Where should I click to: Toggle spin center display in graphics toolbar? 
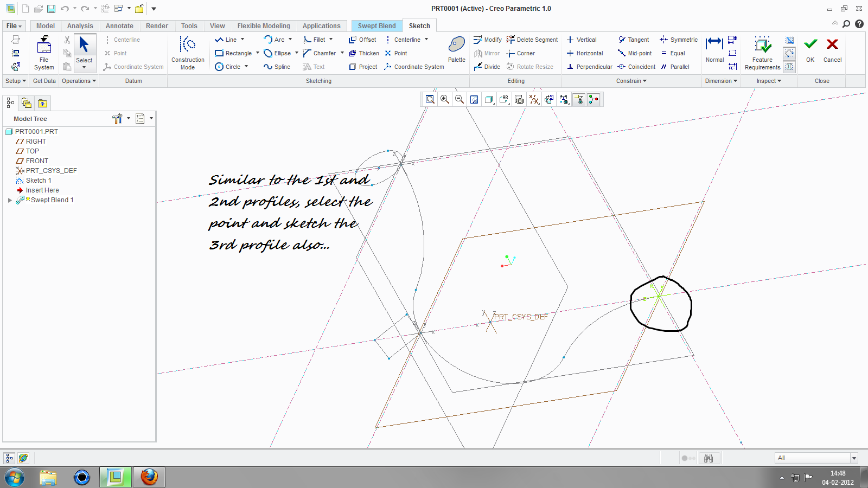pyautogui.click(x=594, y=99)
